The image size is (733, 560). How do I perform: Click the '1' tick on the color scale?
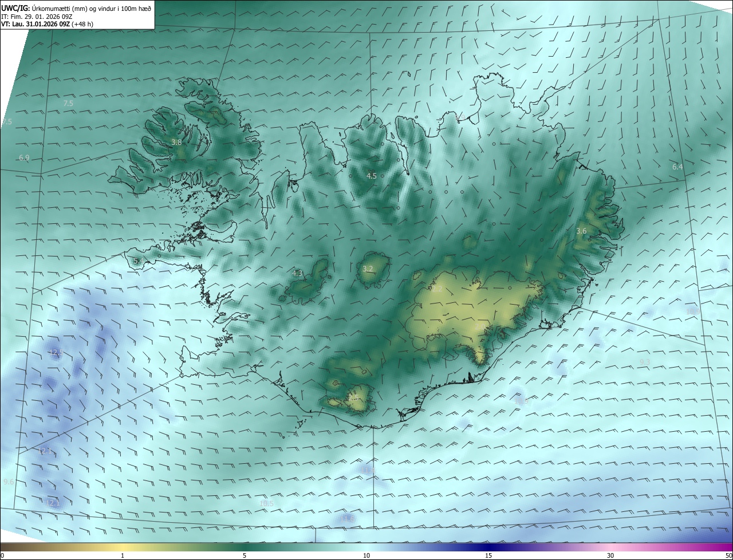click(x=123, y=556)
